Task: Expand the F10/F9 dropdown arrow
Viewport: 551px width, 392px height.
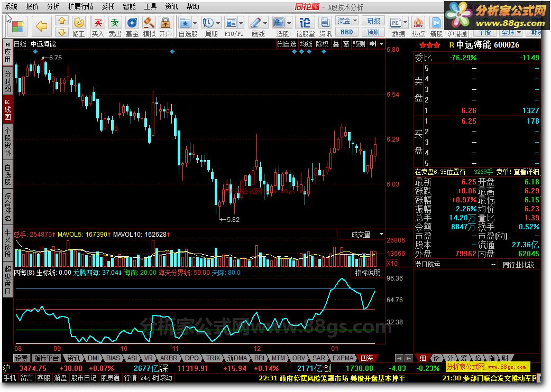Action: click(241, 23)
